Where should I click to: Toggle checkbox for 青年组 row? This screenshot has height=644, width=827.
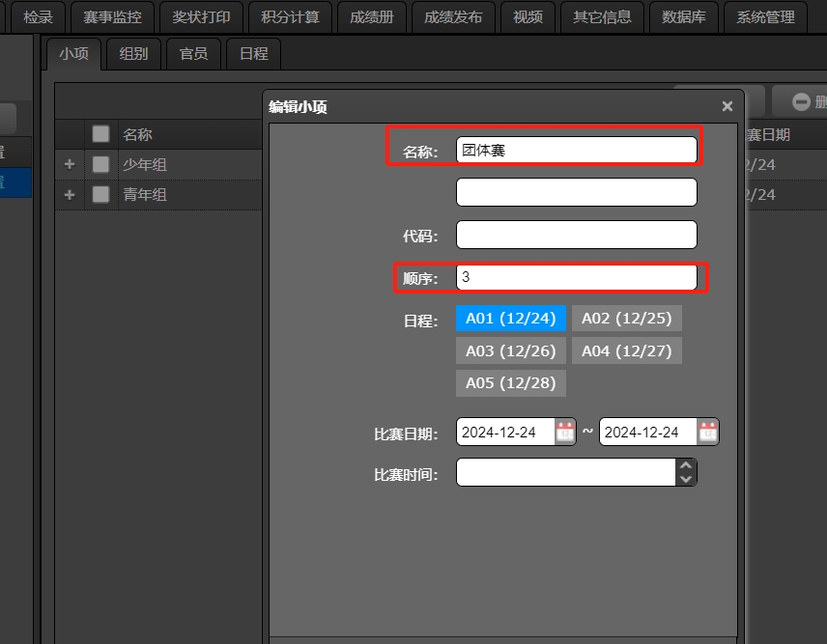point(100,194)
